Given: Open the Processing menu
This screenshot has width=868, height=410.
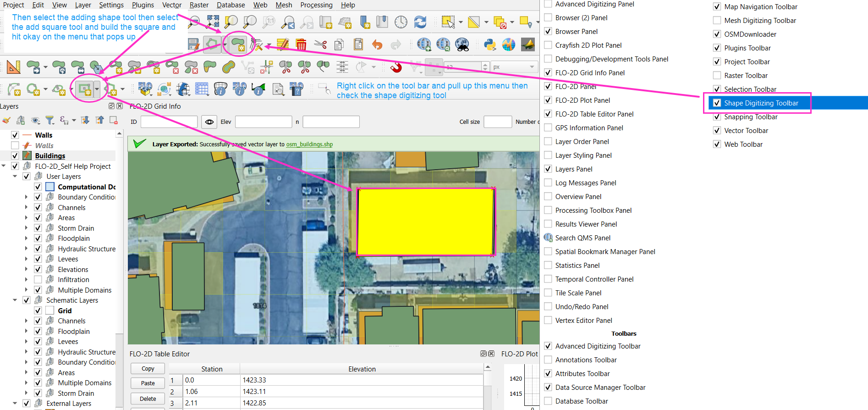Looking at the screenshot, I should pos(316,5).
